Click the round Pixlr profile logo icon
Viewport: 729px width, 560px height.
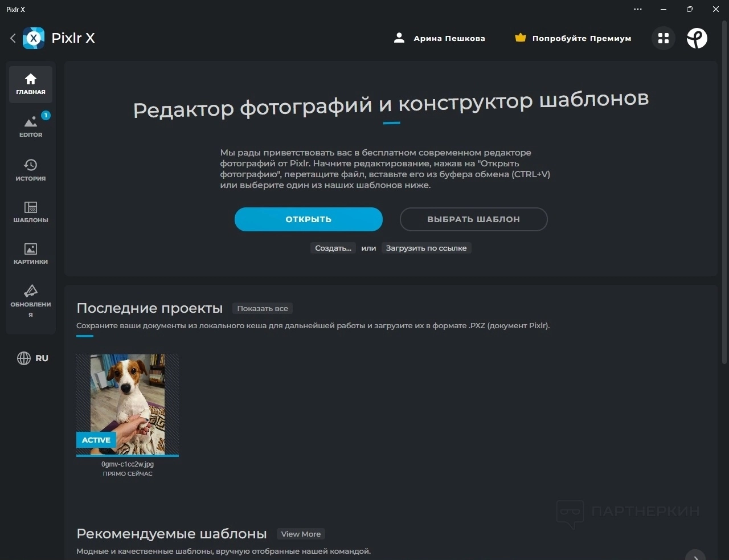[x=697, y=38]
